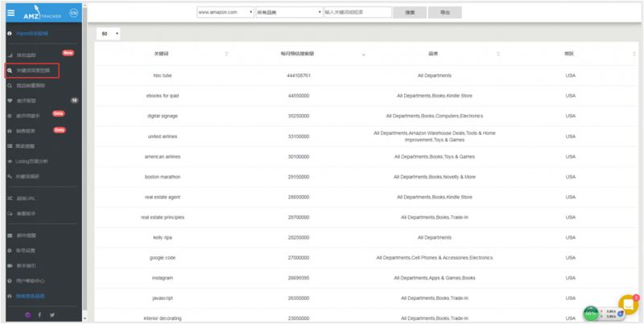
Task: Open the all-categories dropdown beside the marketplace
Action: pos(290,12)
